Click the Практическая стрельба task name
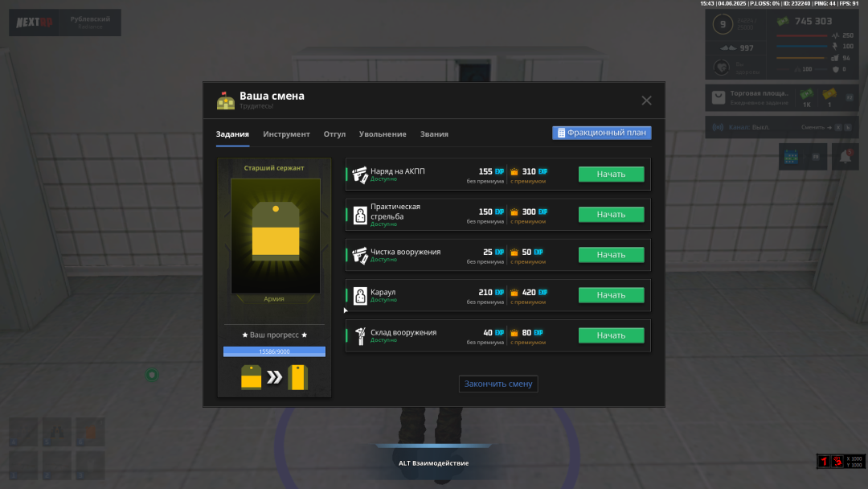Image resolution: width=868 pixels, height=489 pixels. 395,212
